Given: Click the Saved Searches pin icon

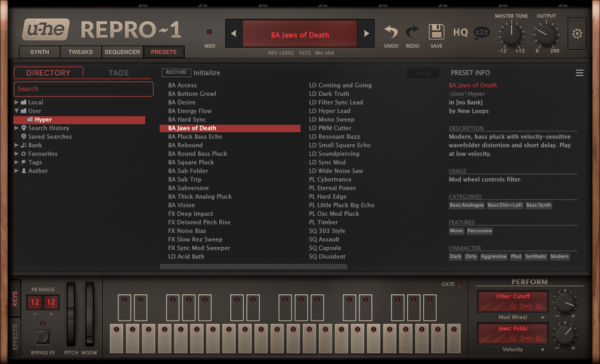Looking at the screenshot, I should click(x=24, y=136).
